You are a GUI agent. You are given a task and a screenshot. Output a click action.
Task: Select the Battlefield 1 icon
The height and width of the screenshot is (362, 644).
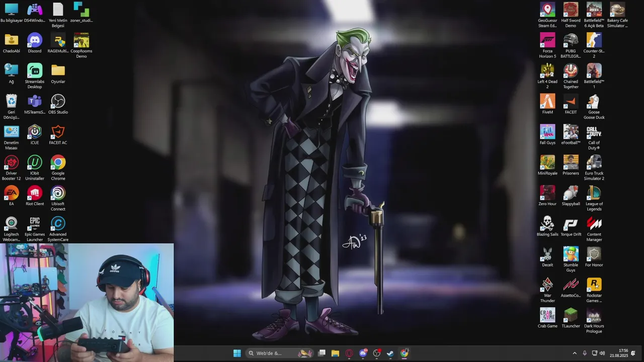point(594,76)
